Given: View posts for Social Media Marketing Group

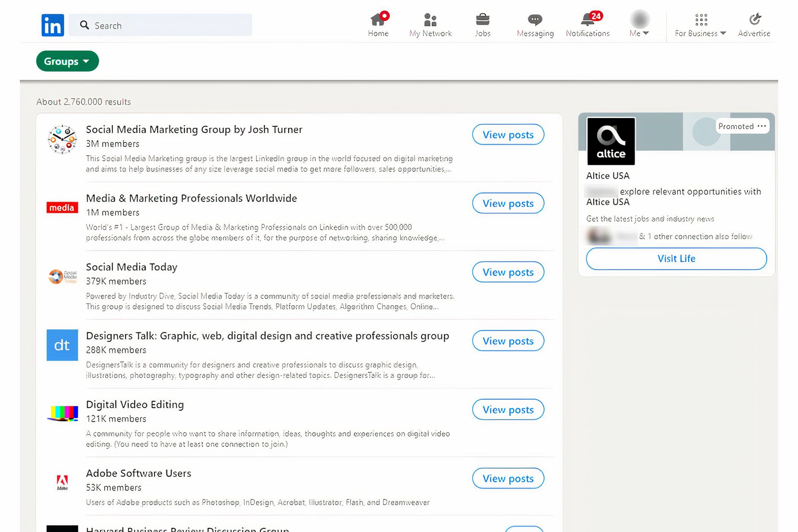Looking at the screenshot, I should 508,135.
